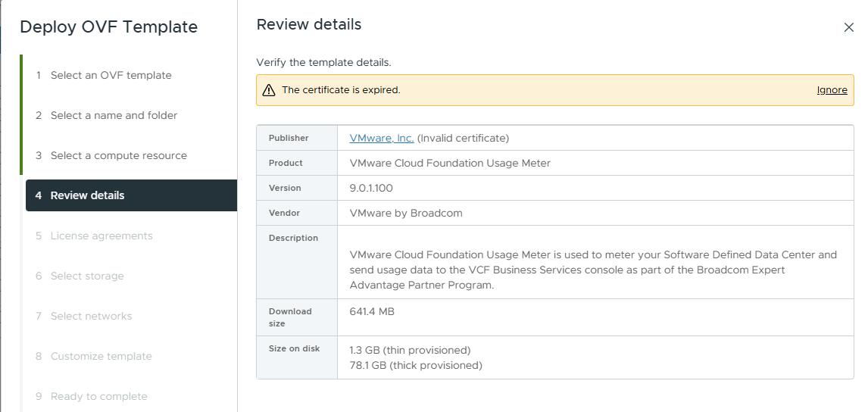Select step 4 Review details
The width and height of the screenshot is (868, 412).
[87, 195]
